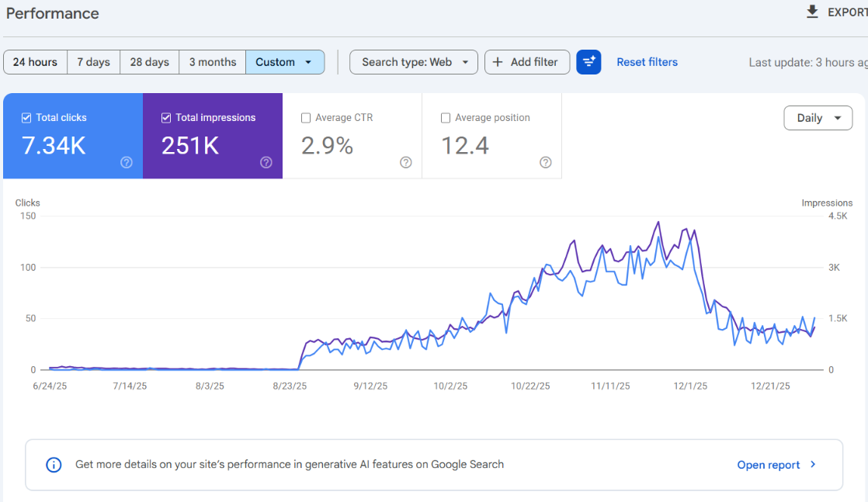Click the Open report link
This screenshot has height=502, width=868.
pyautogui.click(x=769, y=465)
